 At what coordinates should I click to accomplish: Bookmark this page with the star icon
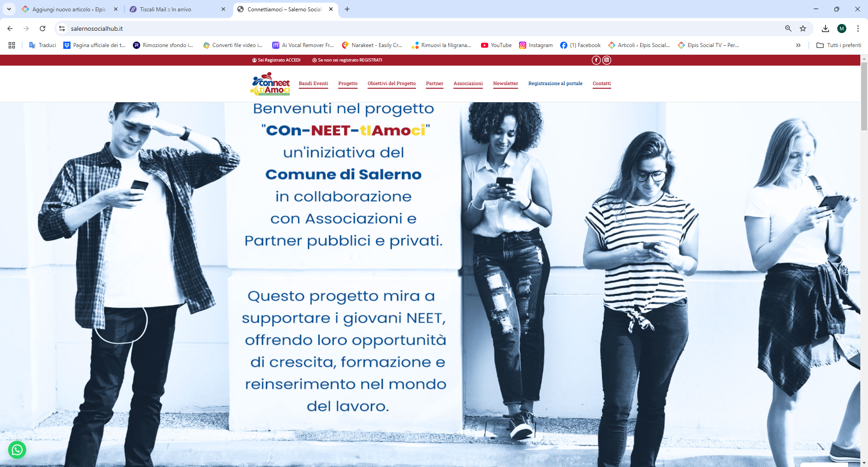(803, 29)
